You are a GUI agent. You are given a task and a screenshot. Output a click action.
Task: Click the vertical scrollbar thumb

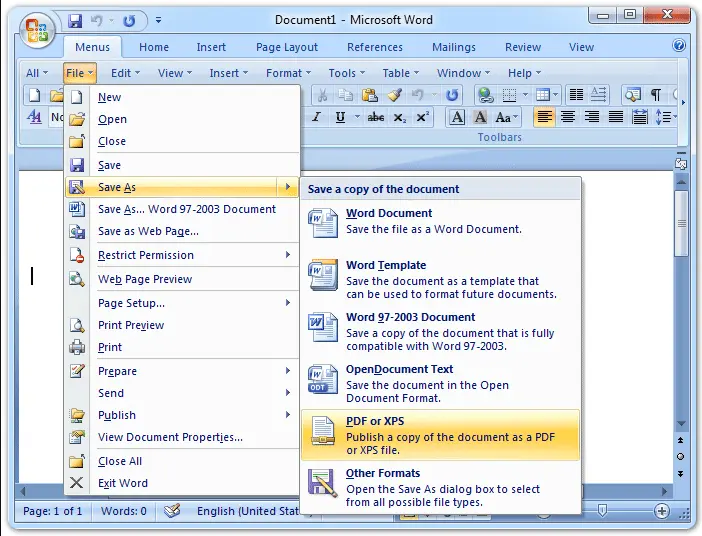pyautogui.click(x=681, y=223)
